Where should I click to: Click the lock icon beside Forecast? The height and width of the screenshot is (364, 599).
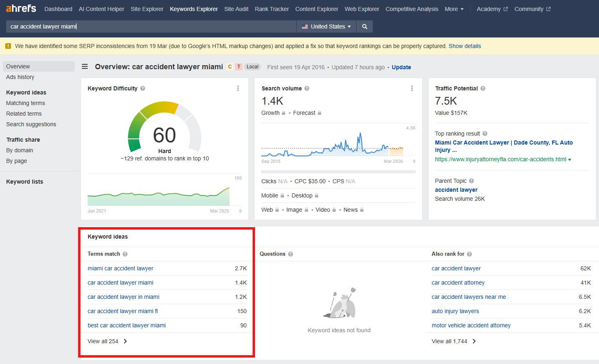click(319, 113)
